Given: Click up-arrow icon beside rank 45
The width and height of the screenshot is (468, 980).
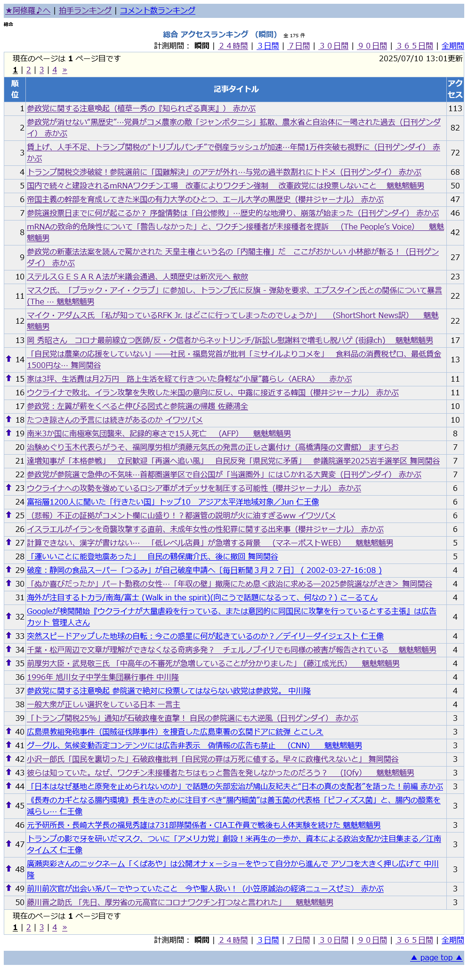Looking at the screenshot, I should point(8,805).
